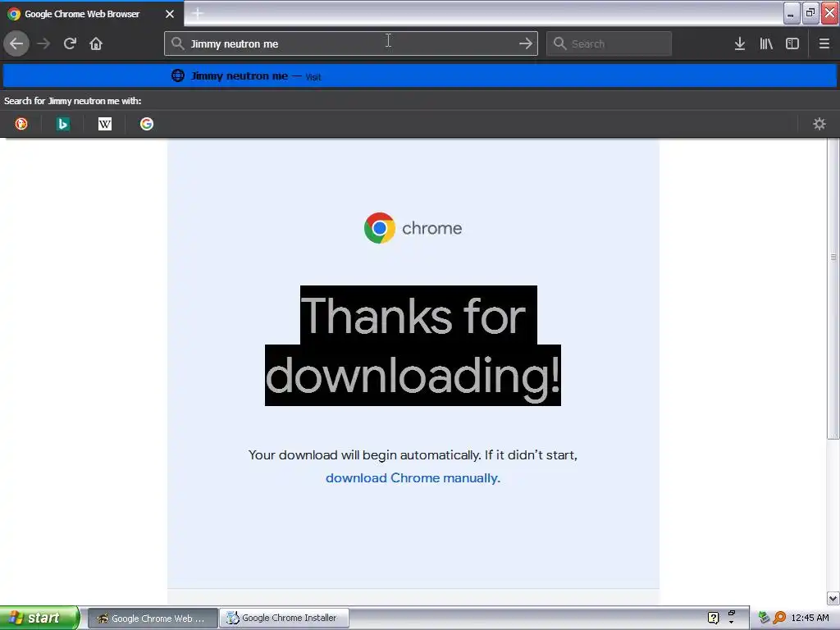This screenshot has width=840, height=630.
Task: Switch to Google Chrome Web taskbar button
Action: 153,619
